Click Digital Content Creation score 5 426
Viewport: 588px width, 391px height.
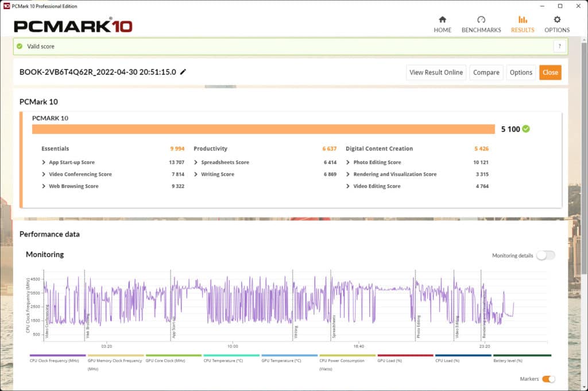(482, 149)
